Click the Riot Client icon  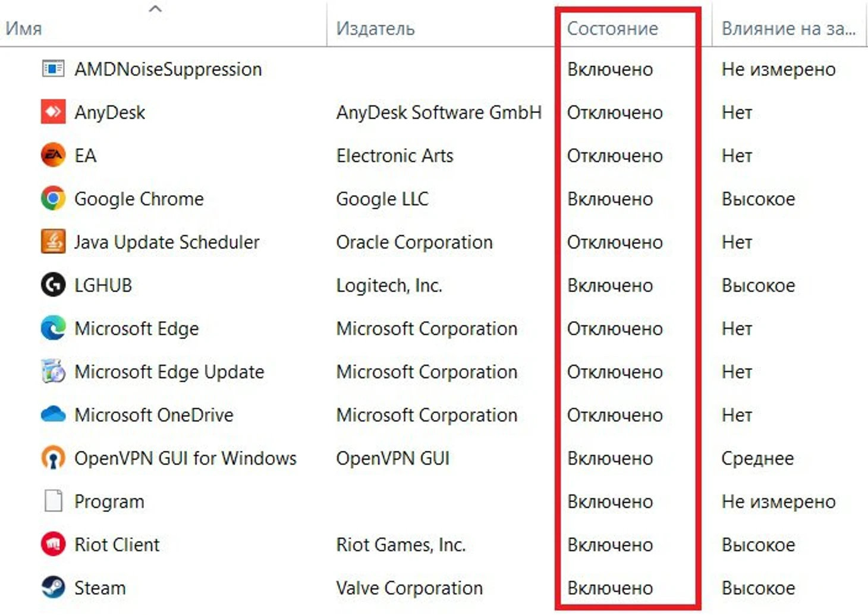(x=53, y=544)
